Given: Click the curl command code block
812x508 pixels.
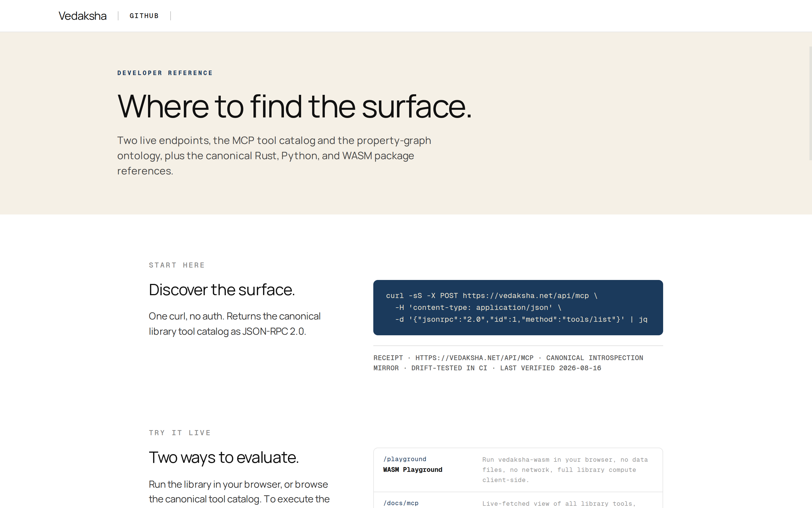Looking at the screenshot, I should click(x=518, y=307).
